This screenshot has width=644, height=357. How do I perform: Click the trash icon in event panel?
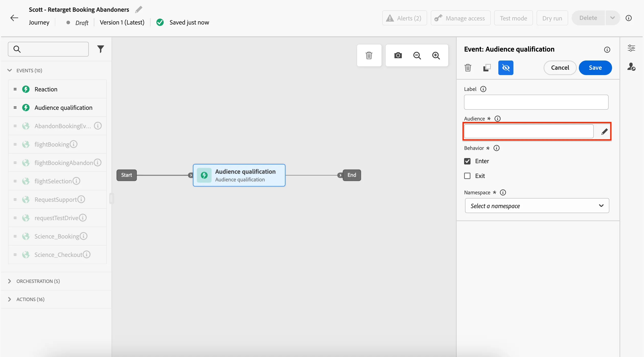(x=468, y=68)
